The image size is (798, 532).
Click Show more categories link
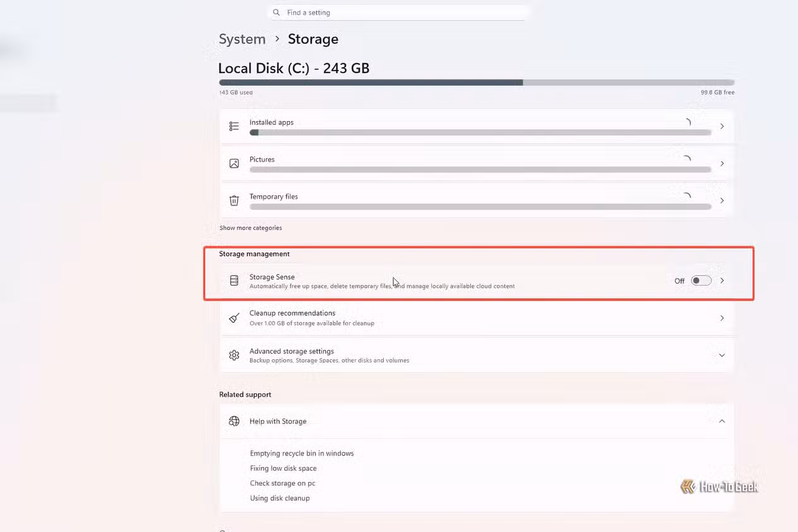(250, 228)
